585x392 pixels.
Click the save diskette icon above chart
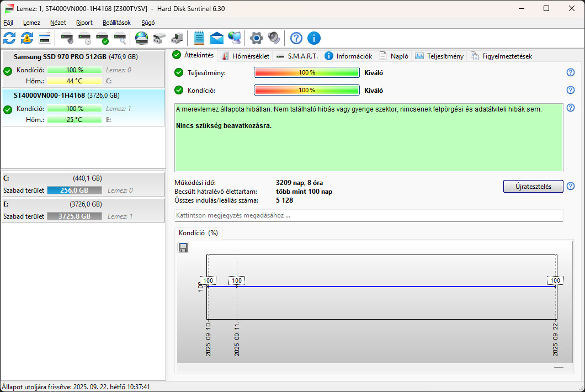pos(183,247)
